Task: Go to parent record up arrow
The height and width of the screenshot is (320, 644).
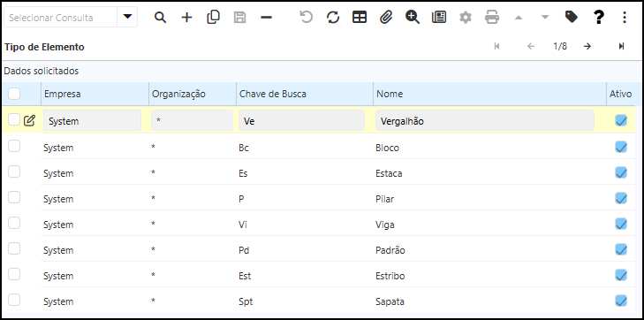Action: tap(519, 18)
